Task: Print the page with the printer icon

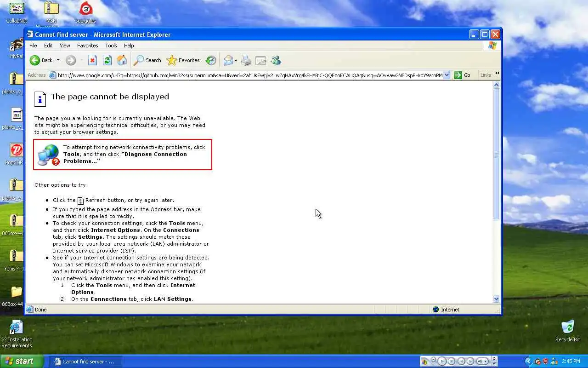Action: click(246, 60)
